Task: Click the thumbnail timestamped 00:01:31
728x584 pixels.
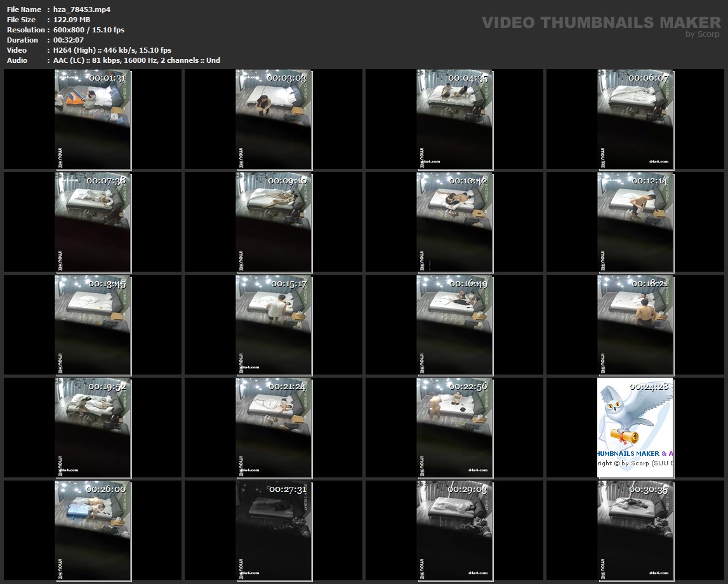Action: 93,119
